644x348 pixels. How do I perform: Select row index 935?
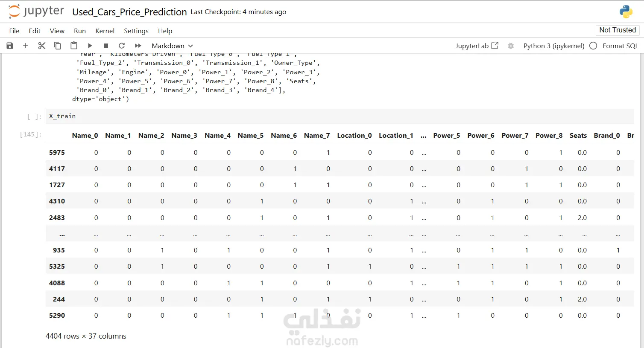point(59,250)
